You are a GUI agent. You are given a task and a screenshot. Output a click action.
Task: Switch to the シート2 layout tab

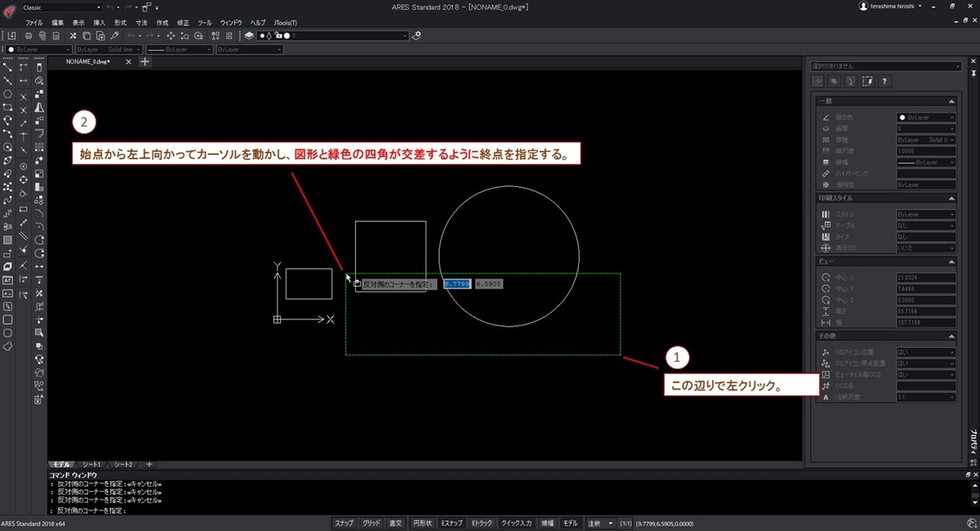122,464
